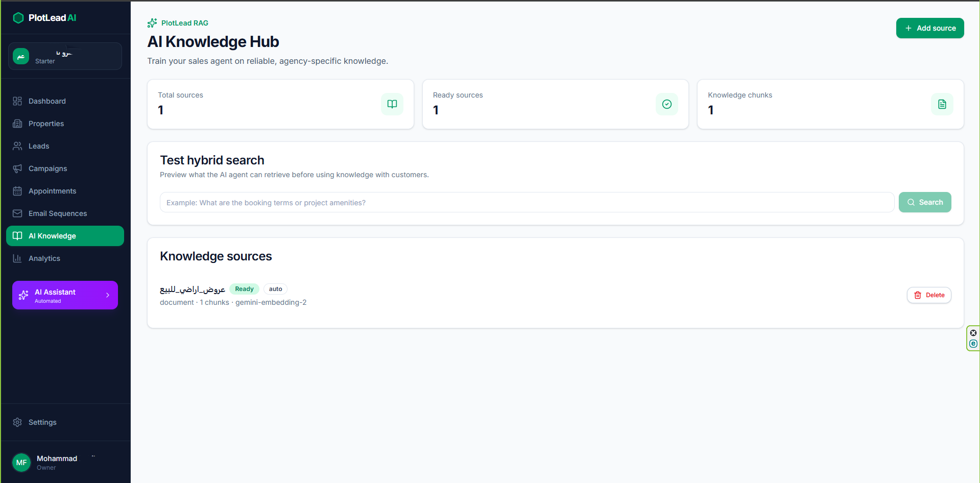The image size is (980, 483).
Task: Open Email Sequences
Action: coord(65,213)
